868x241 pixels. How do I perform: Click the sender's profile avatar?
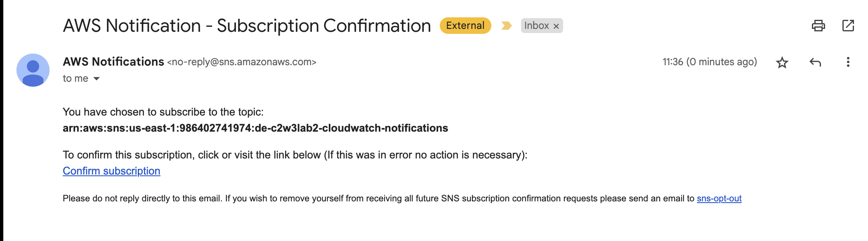pos(33,70)
